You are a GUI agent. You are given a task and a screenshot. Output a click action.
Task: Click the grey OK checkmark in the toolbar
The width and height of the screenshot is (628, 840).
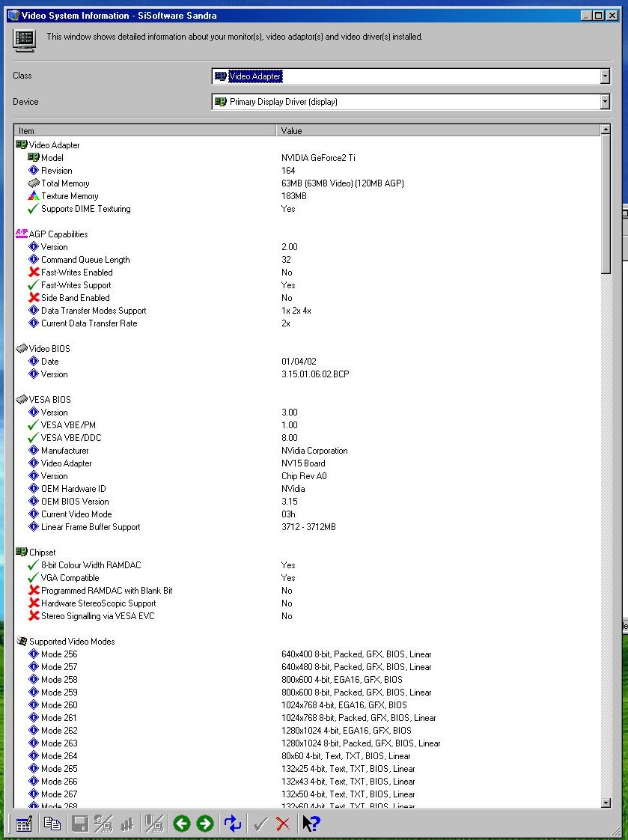click(260, 824)
